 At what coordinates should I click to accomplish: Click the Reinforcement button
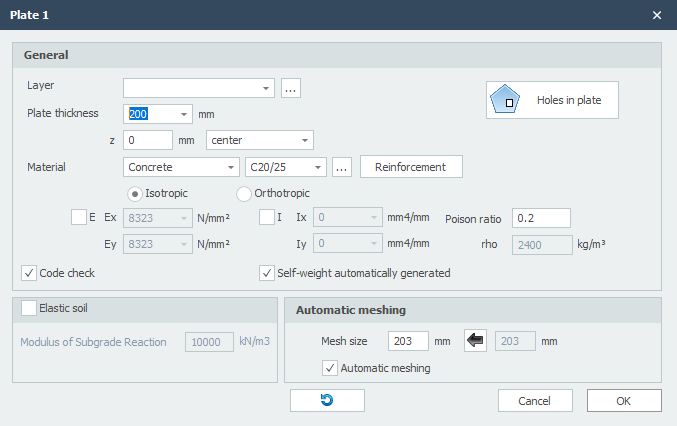click(410, 167)
